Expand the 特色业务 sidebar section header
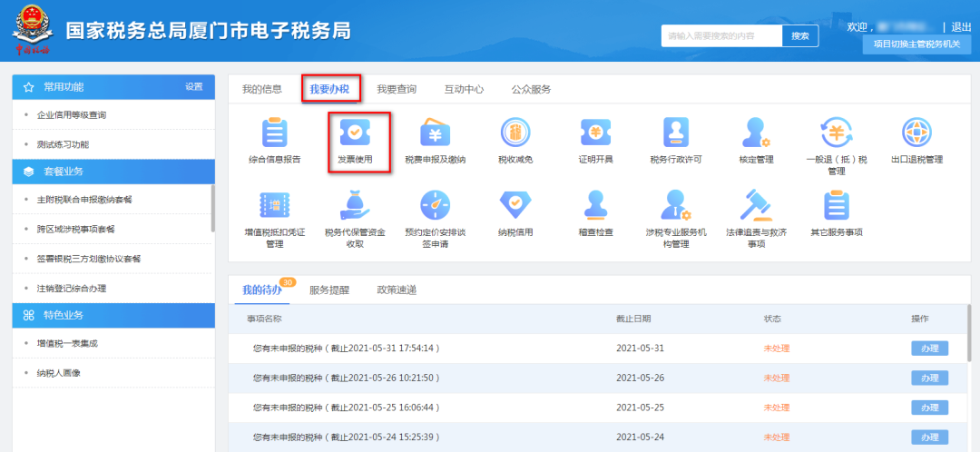Viewport: 980px width, 452px height. [x=113, y=315]
